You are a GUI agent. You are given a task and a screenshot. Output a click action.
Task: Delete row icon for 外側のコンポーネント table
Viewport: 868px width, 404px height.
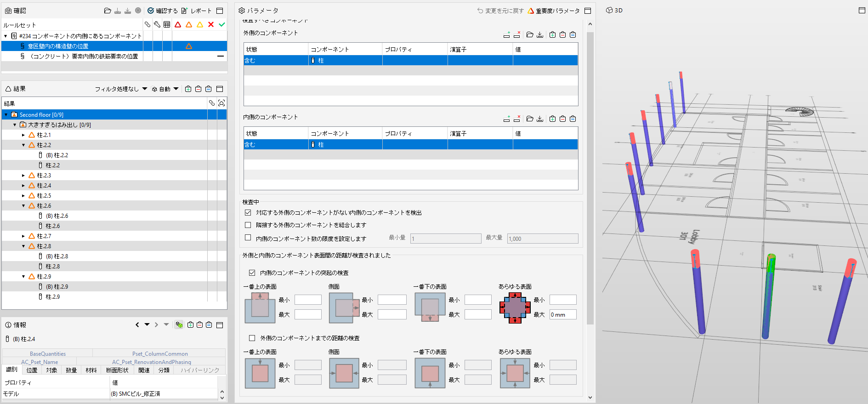[517, 34]
